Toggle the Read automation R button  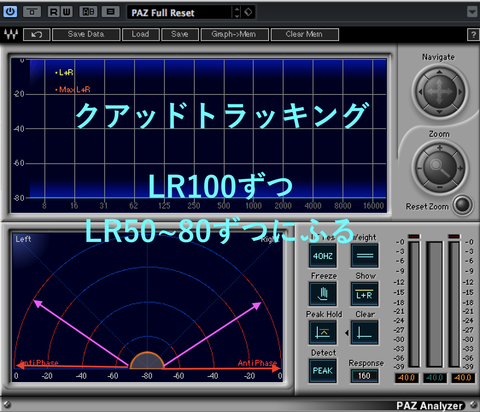coord(53,12)
